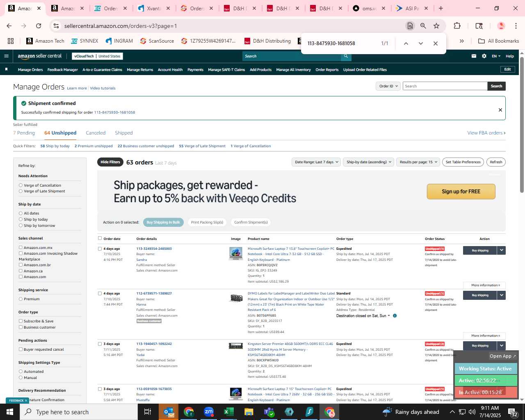
Task: Open File Explorer from the taskbar
Action: pos(249,412)
